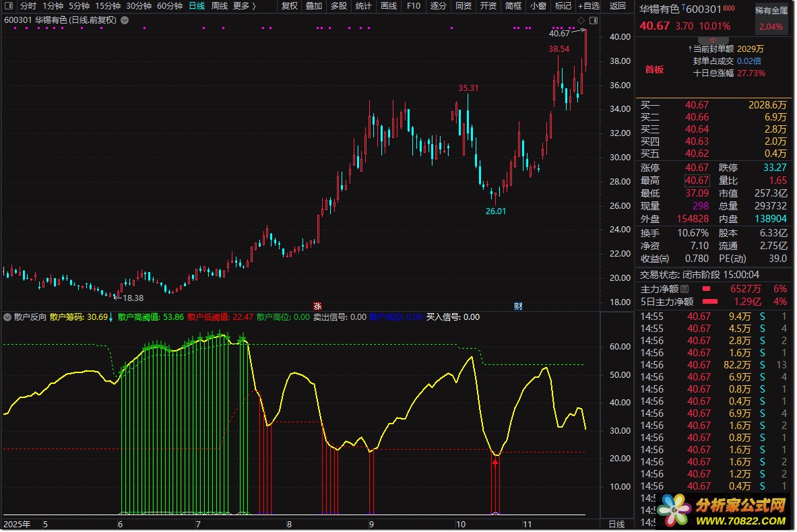Toggle 复权 price adjustment setting

[289, 6]
